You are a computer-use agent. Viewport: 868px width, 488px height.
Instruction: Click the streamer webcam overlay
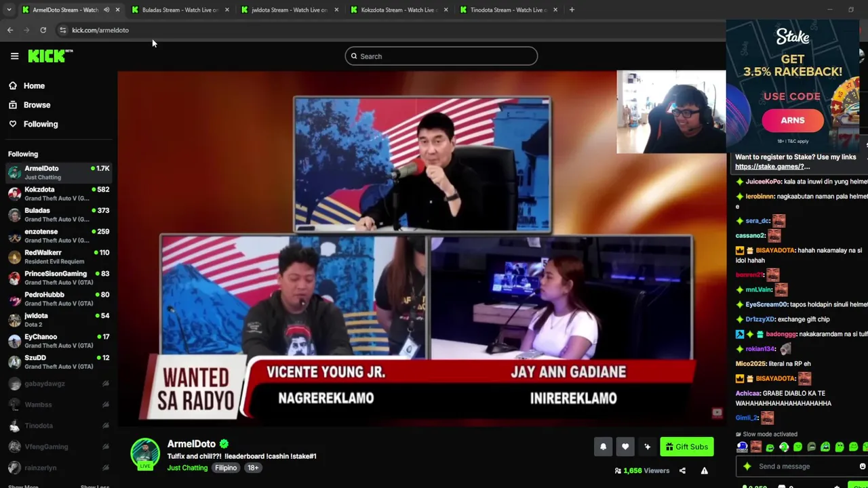coord(671,112)
